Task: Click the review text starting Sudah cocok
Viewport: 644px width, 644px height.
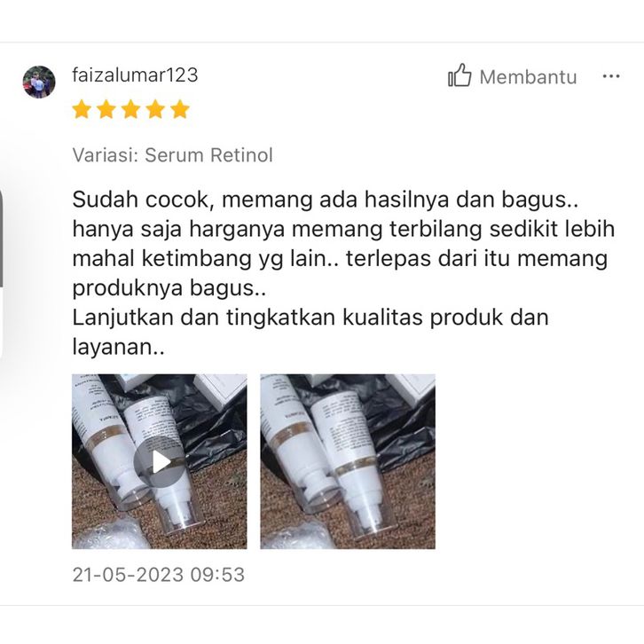Action: [x=343, y=273]
